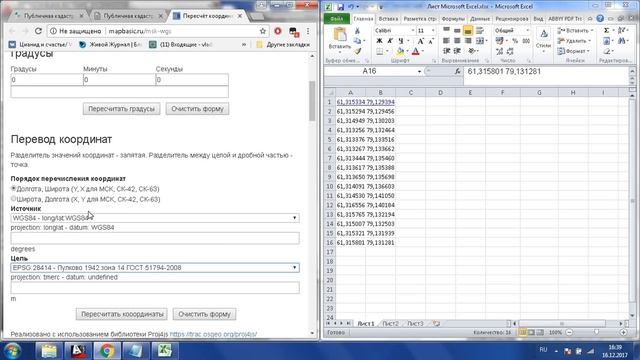Screen dimensions: 640x360
Task: Toggle italic К formatting in Excel
Action: click(390, 41)
